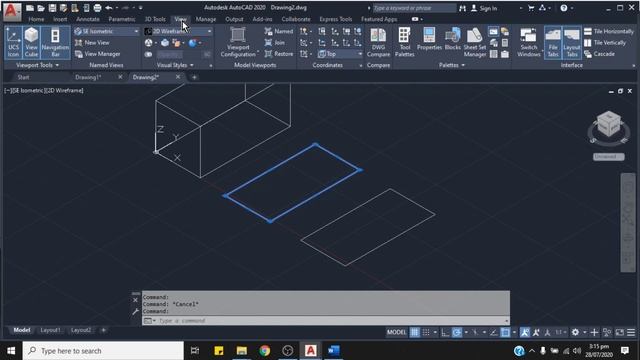The height and width of the screenshot is (360, 640).
Task: Open workspace switching gear icon
Action: (x=575, y=332)
